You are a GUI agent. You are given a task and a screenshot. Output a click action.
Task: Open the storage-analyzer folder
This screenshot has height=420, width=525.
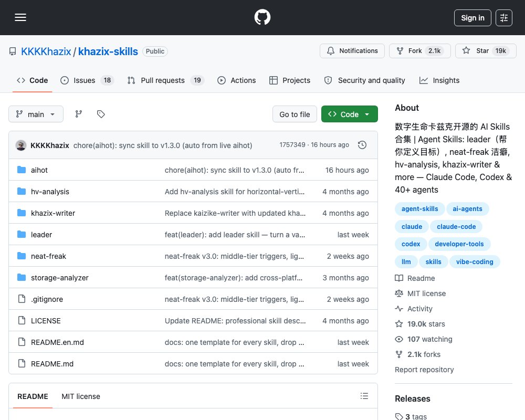pos(60,278)
